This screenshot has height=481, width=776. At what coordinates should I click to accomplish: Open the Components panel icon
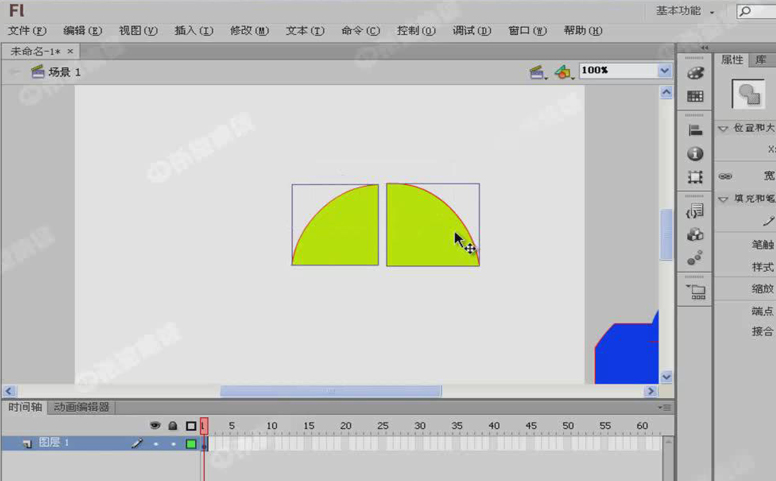pyautogui.click(x=695, y=234)
